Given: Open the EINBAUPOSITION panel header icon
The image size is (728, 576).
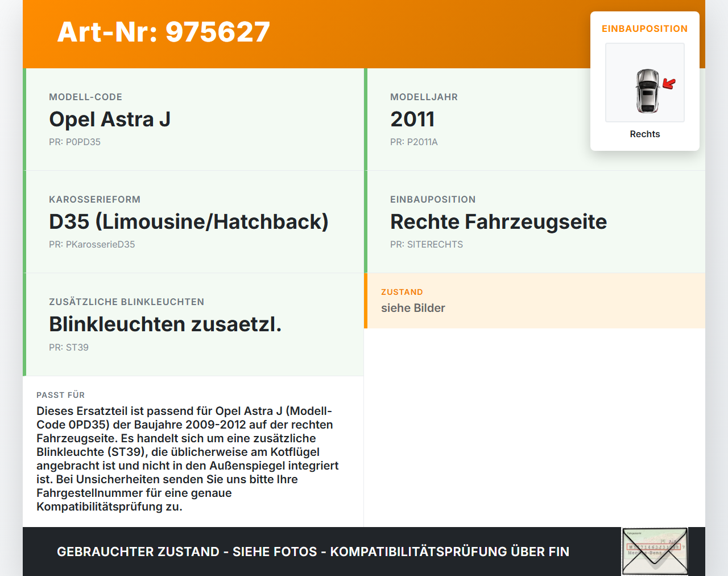Looking at the screenshot, I should [x=644, y=28].
